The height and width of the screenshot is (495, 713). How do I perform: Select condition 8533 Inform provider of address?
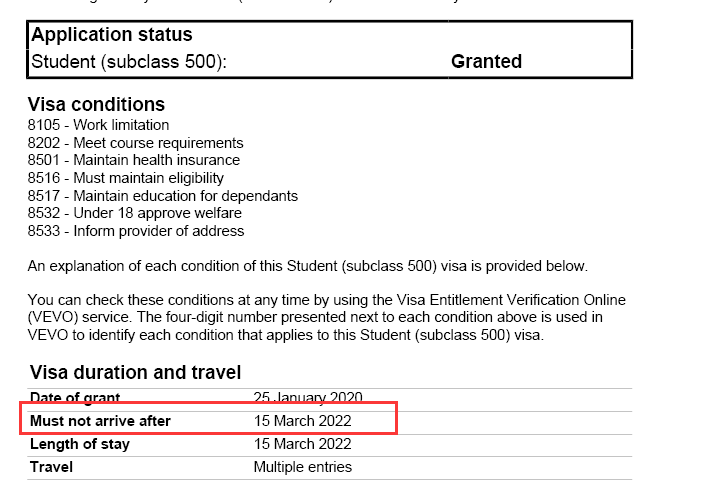(136, 231)
